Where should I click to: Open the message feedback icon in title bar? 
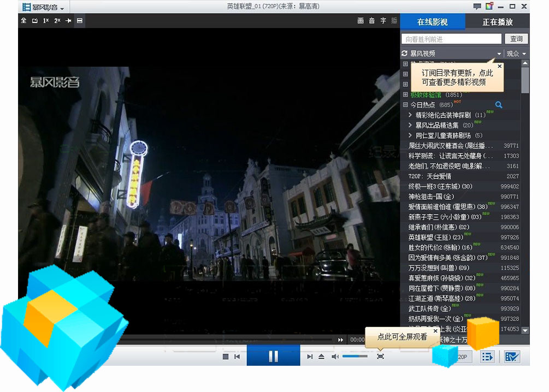pos(477,7)
